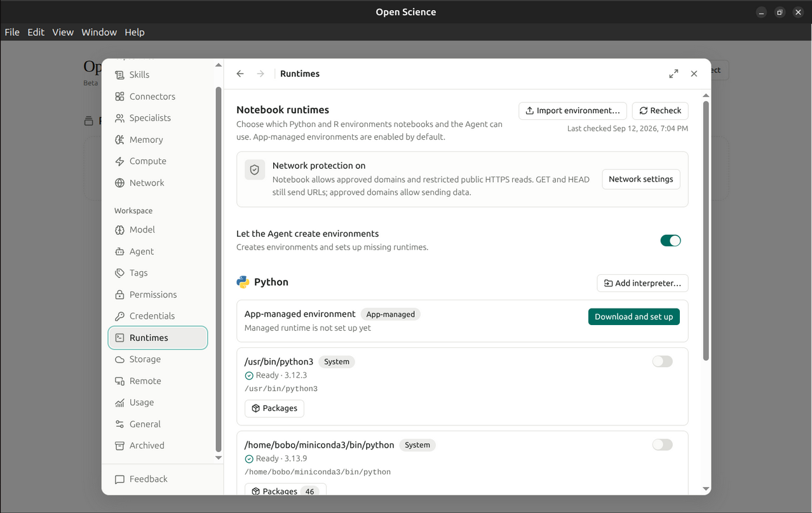
Task: Click the System badge for miniconda3 python
Action: [x=417, y=445]
